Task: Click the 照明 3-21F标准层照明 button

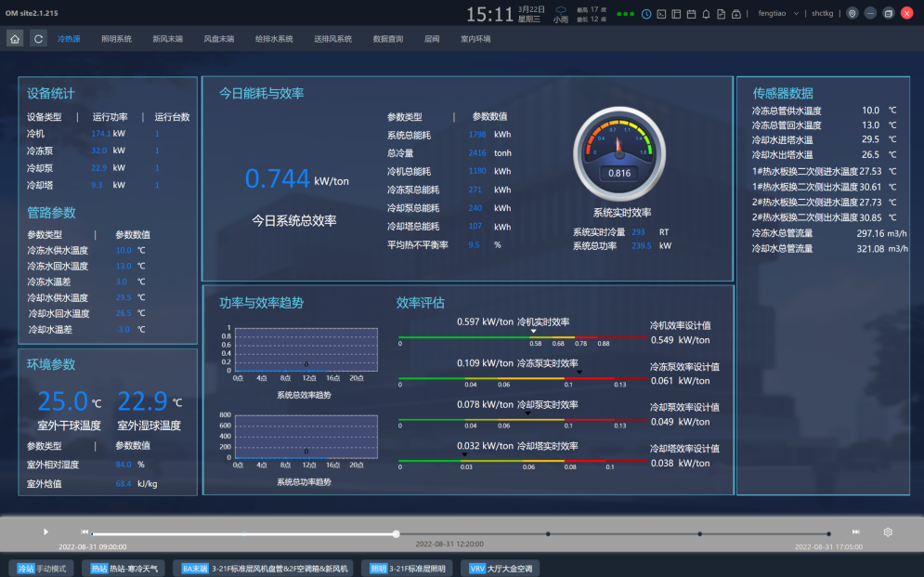Action: coord(408,568)
